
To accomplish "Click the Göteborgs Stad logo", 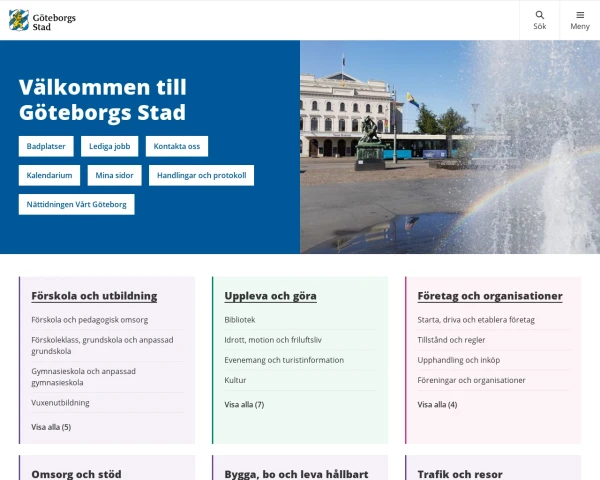I will 42,20.
